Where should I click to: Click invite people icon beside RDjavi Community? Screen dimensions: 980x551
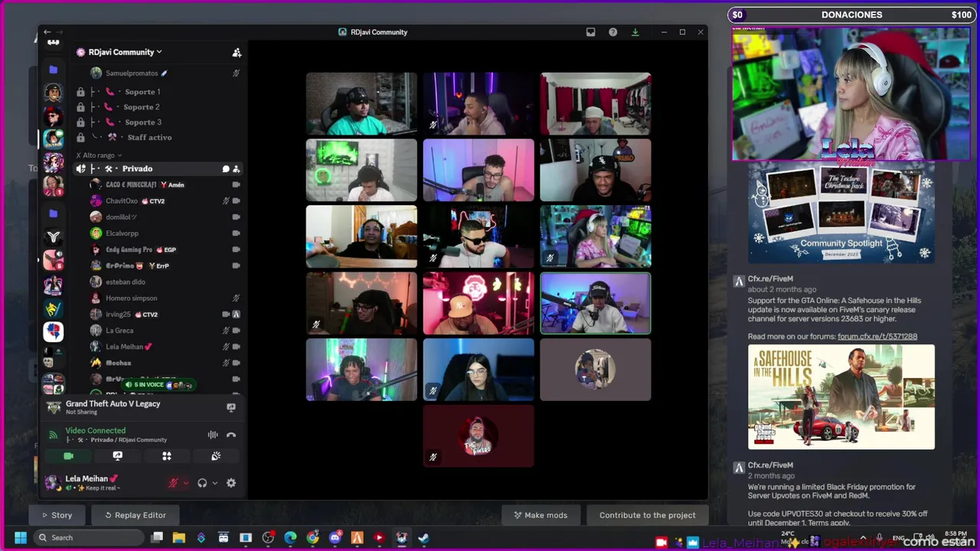pyautogui.click(x=237, y=52)
